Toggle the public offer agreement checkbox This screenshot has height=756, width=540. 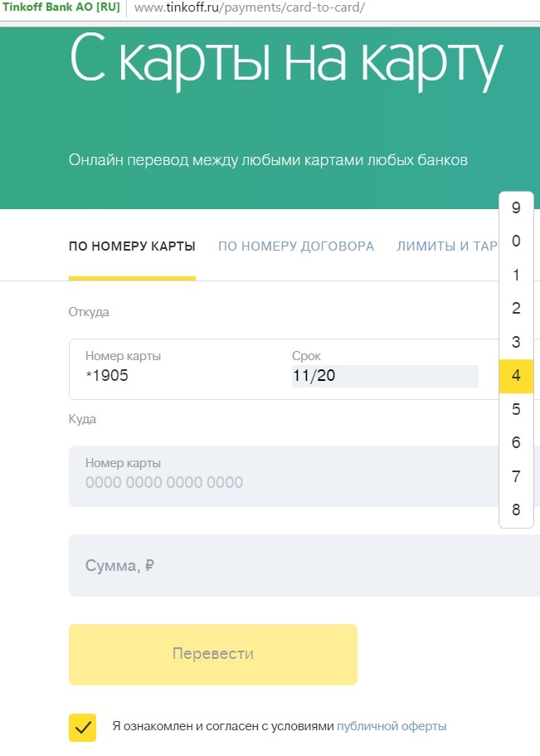point(82,727)
